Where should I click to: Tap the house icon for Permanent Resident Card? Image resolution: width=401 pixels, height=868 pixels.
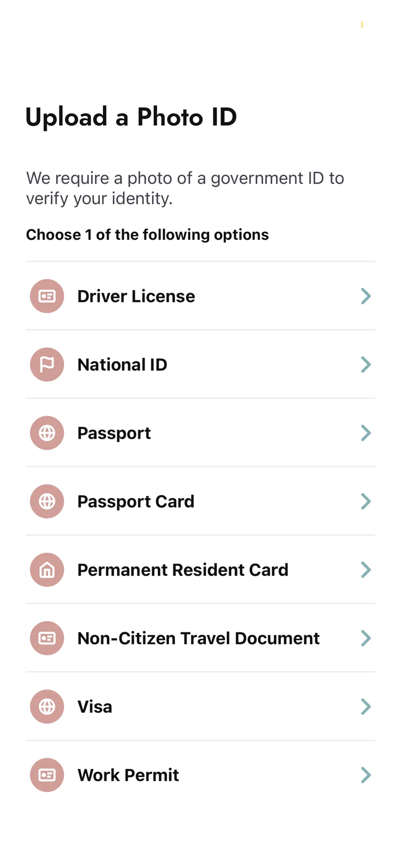click(x=47, y=569)
